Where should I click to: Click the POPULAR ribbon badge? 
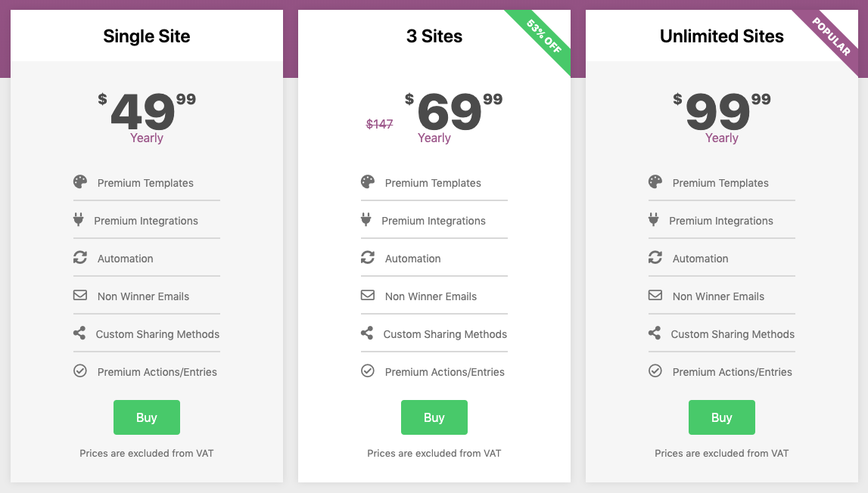pyautogui.click(x=831, y=38)
